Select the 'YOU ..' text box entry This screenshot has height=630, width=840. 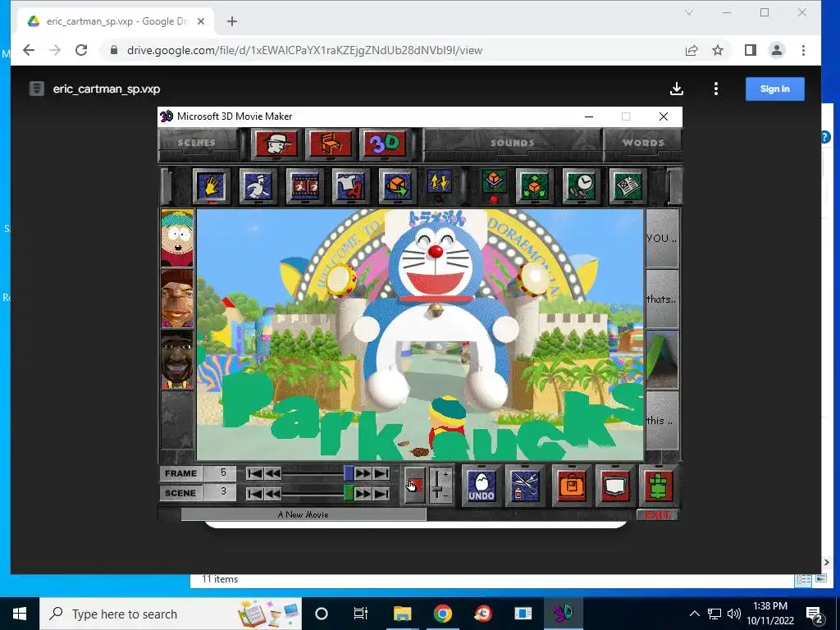(x=662, y=239)
